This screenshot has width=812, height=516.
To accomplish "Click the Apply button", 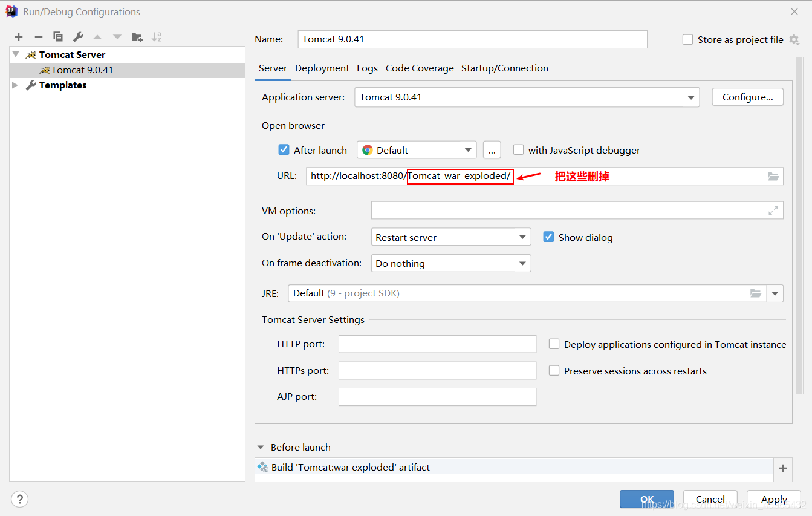I will pos(774,499).
